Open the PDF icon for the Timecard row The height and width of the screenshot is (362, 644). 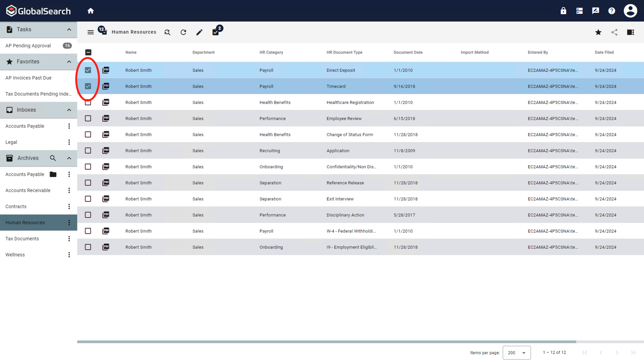point(106,86)
